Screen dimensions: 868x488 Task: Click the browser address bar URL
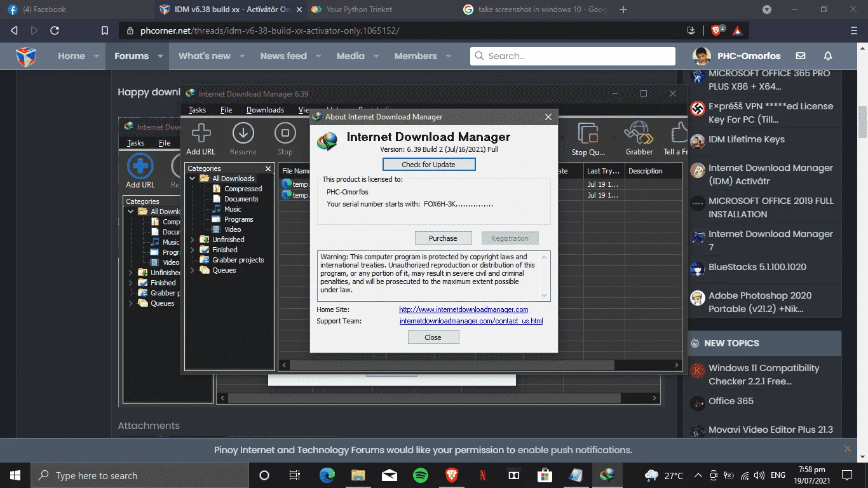(269, 30)
